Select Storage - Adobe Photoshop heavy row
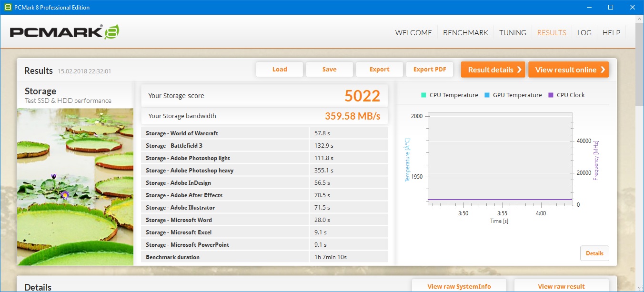644x292 pixels. [264, 171]
